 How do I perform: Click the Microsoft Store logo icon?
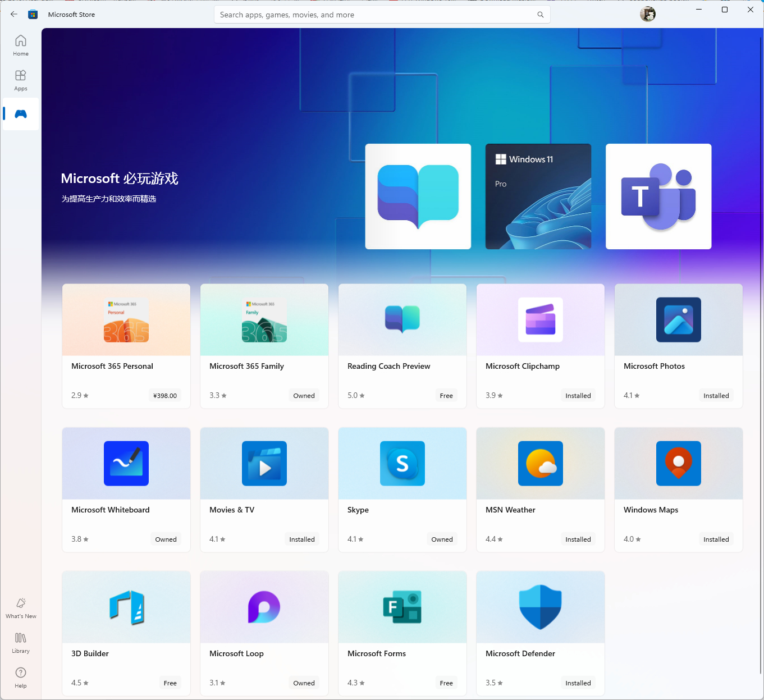[33, 15]
